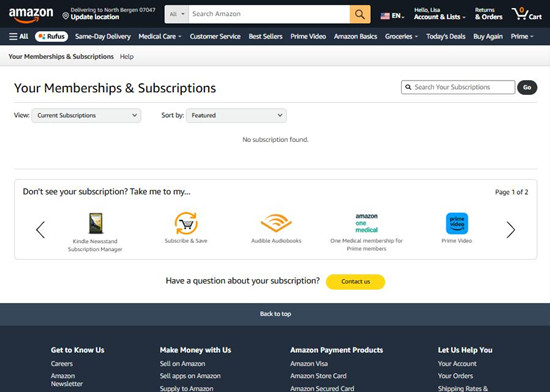
Task: Open Amazon Visa footer link
Action: 309,364
